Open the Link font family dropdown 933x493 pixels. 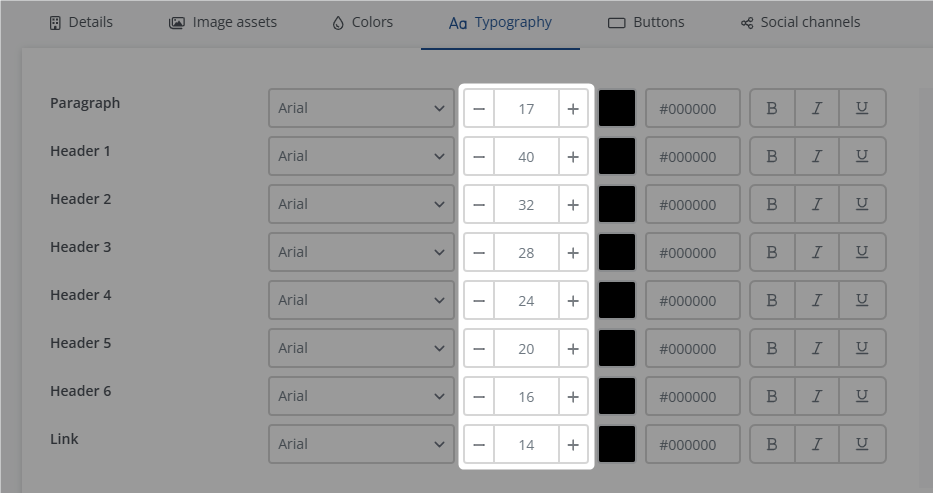[x=361, y=444]
